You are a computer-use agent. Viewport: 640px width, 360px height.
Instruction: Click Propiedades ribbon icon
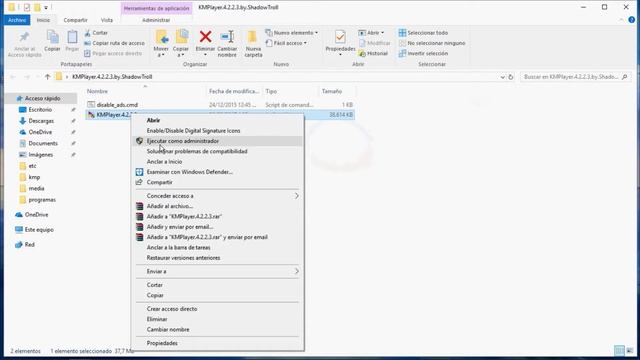[x=340, y=37]
